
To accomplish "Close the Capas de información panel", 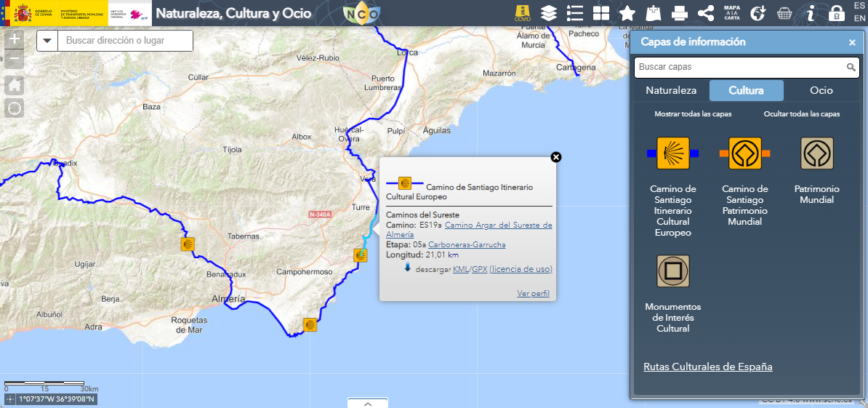I will pos(852,43).
